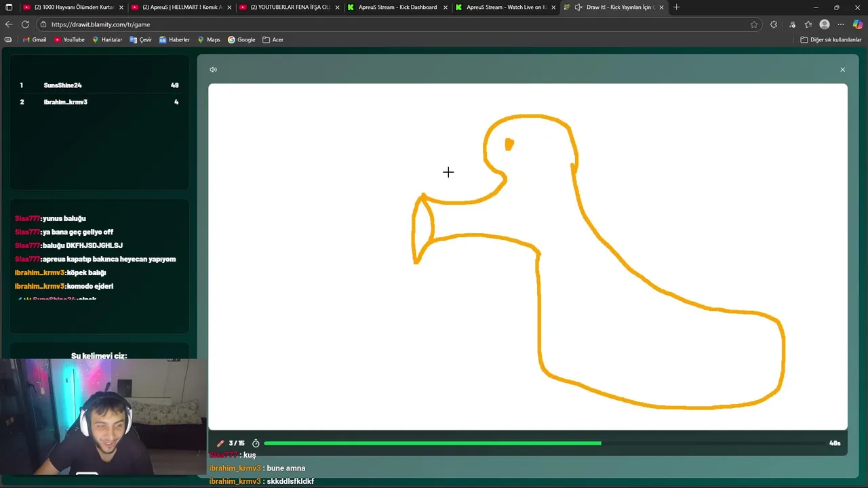Select ibrahim_krmv3 in the leaderboard

(65, 102)
